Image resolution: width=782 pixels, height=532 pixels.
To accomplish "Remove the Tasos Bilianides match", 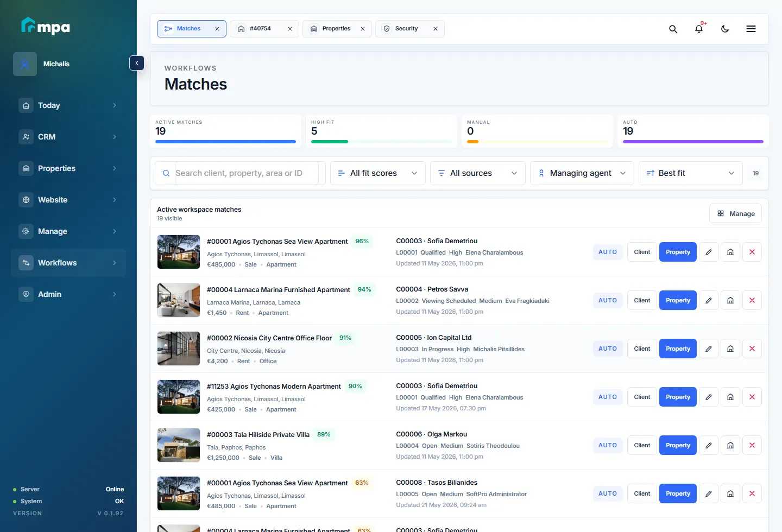I will pyautogui.click(x=752, y=493).
